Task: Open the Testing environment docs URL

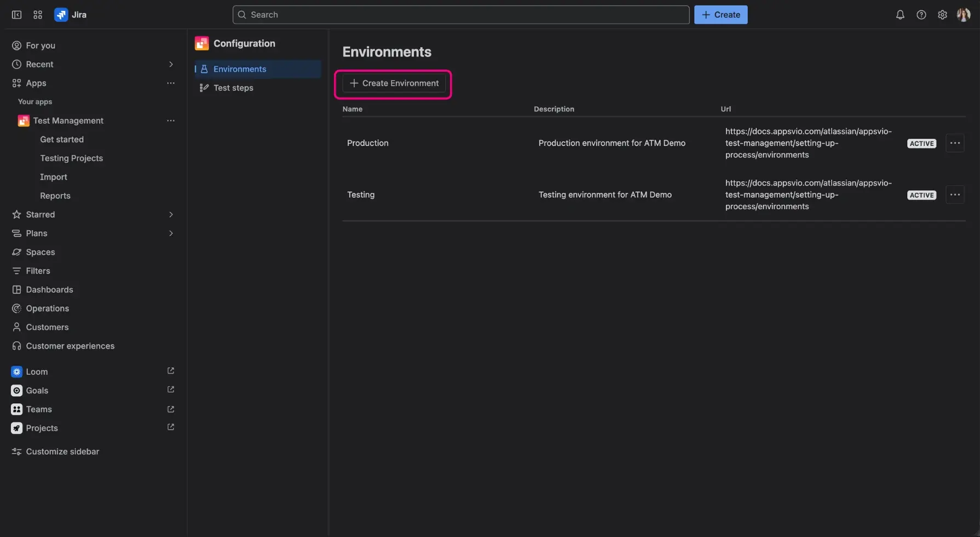Action: pos(809,195)
